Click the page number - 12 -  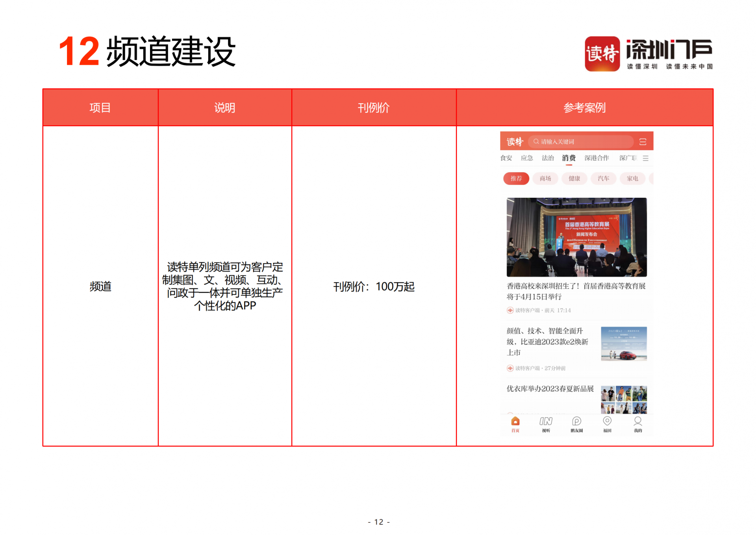[x=378, y=522]
